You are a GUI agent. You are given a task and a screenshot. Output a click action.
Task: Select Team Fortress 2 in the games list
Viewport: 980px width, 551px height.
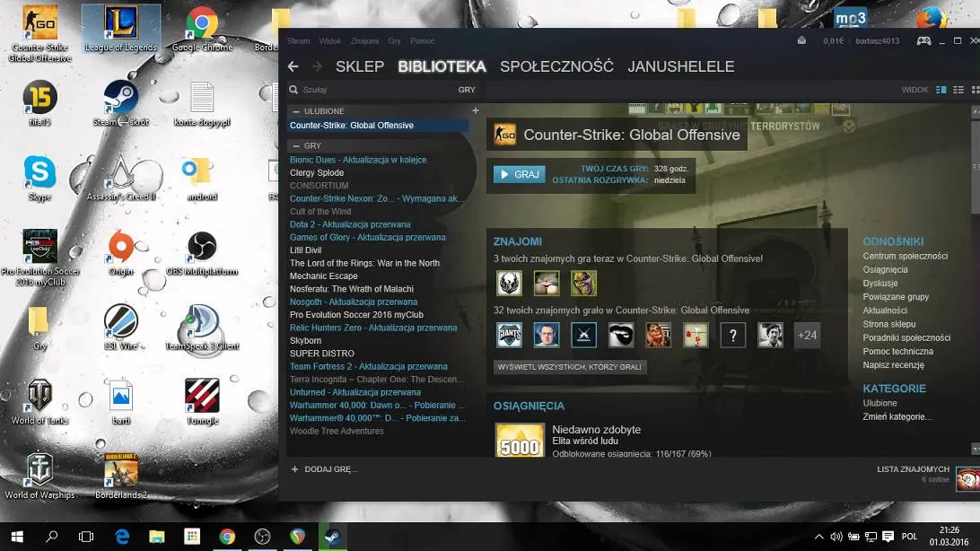(x=378, y=367)
